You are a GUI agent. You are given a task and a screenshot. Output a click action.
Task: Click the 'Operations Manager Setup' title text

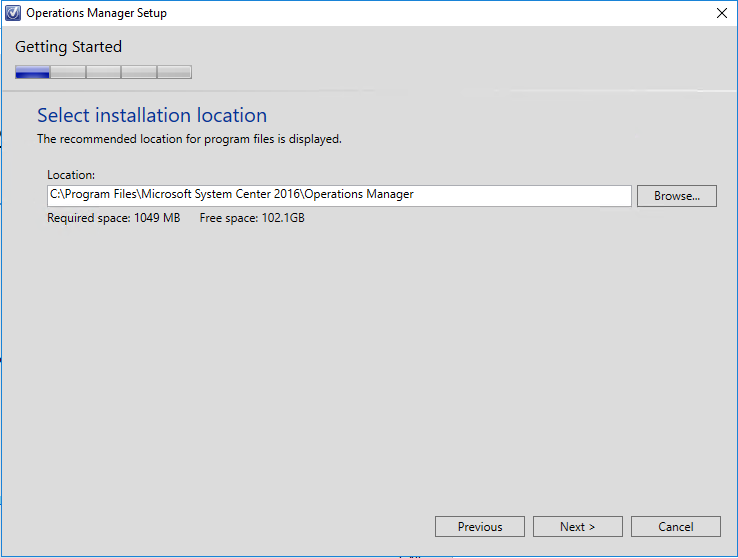pos(96,13)
